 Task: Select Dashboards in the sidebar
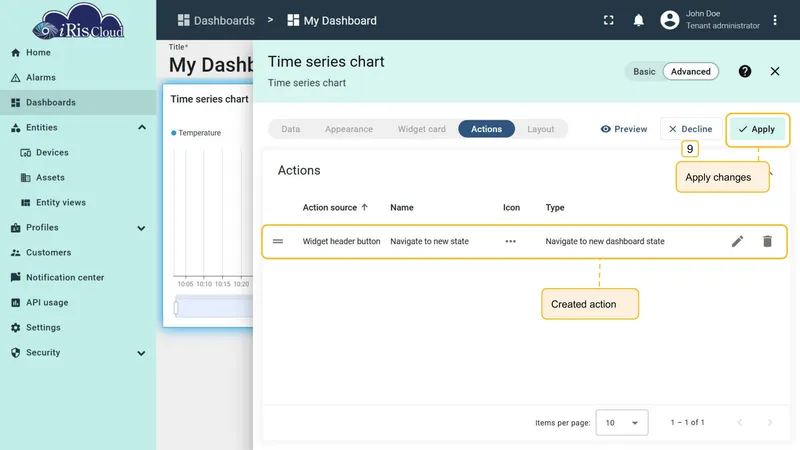pyautogui.click(x=78, y=103)
